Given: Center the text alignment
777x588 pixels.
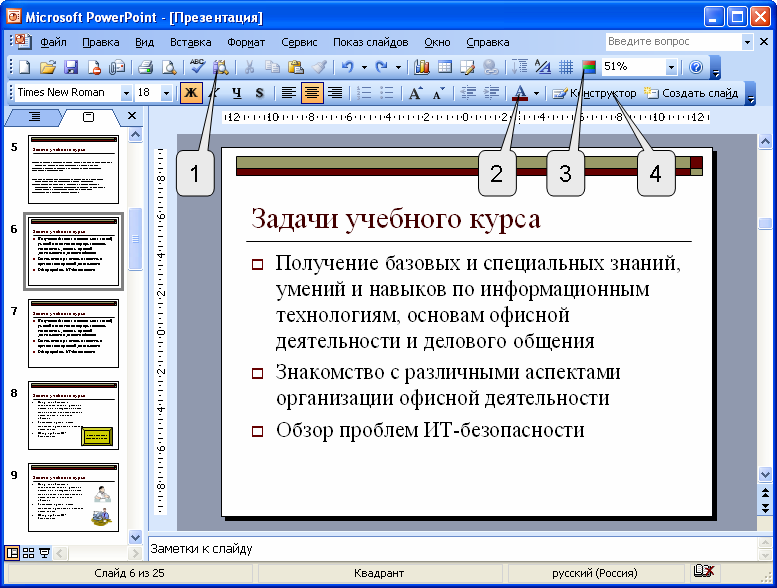Looking at the screenshot, I should click(312, 93).
